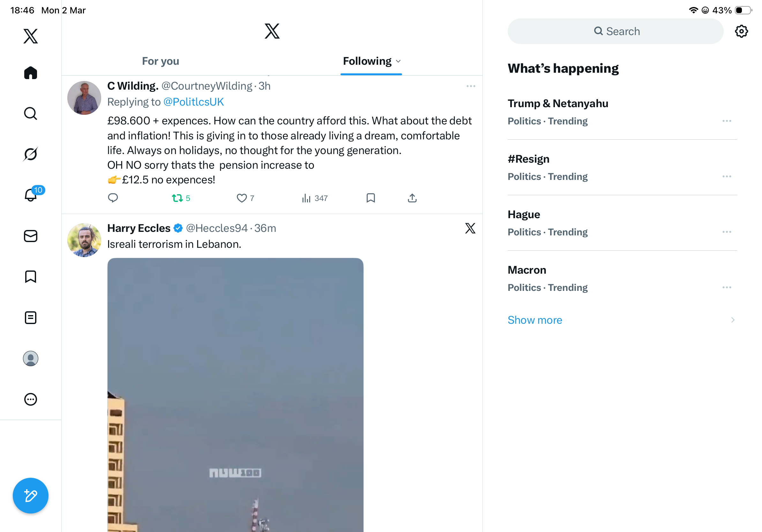Open the More circle menu in sidebar
Image resolution: width=762 pixels, height=532 pixels.
[x=31, y=399]
